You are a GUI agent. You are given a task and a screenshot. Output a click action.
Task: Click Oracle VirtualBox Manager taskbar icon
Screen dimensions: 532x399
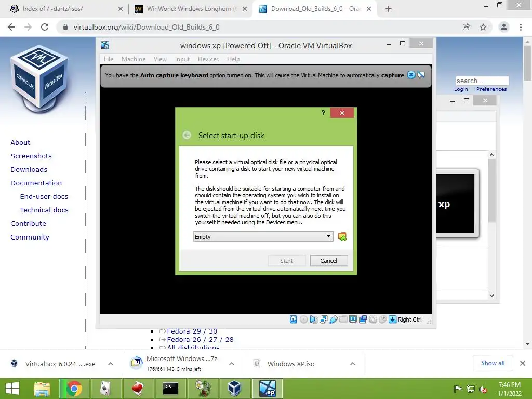234,389
